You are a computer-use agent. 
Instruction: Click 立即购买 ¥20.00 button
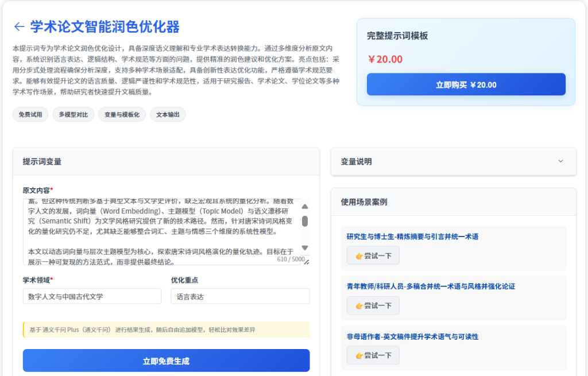tap(466, 84)
